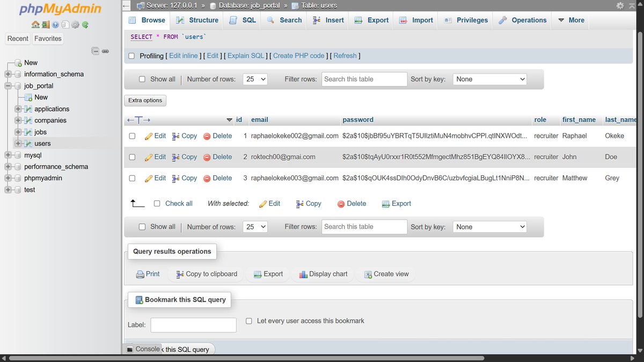Open the More menu dropdown

coord(571,20)
